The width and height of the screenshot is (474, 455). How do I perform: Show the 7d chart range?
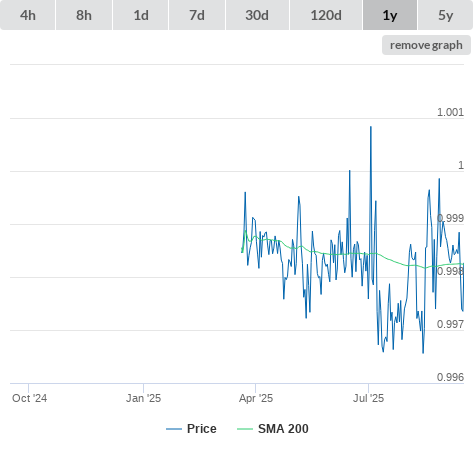(197, 15)
